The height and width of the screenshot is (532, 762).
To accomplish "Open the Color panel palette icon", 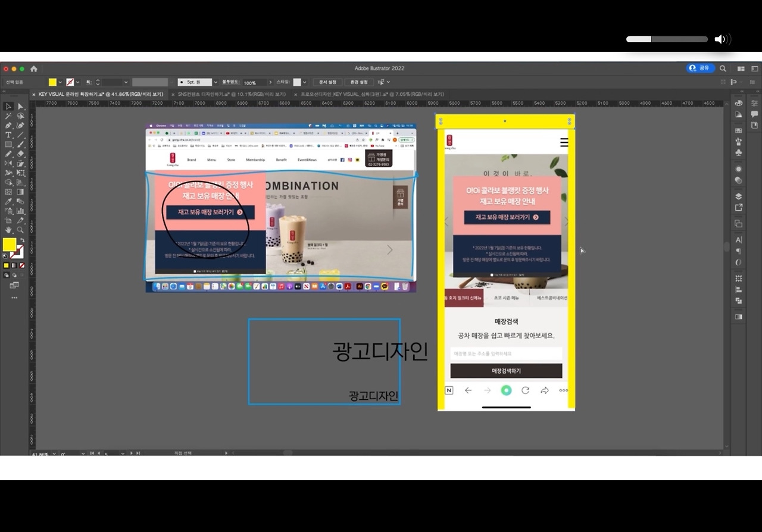I will (x=739, y=104).
